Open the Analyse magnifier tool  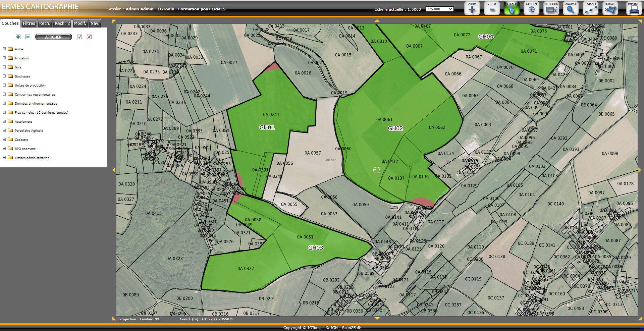pyautogui.click(x=571, y=9)
